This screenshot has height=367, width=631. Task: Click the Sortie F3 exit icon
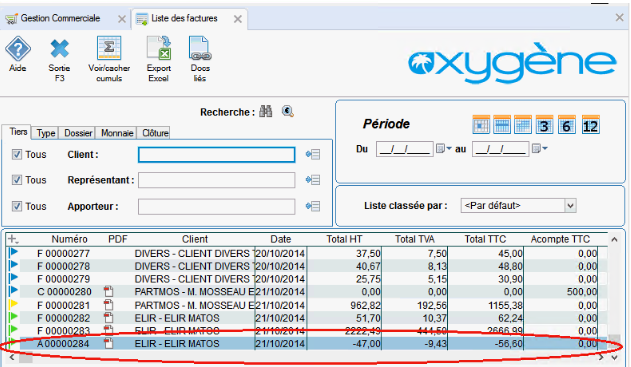(x=60, y=49)
